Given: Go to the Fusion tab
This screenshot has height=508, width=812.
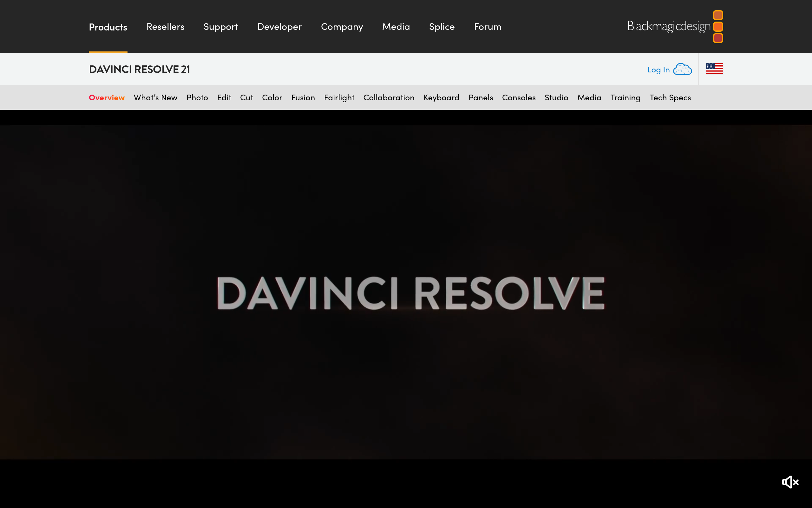Looking at the screenshot, I should [x=303, y=97].
